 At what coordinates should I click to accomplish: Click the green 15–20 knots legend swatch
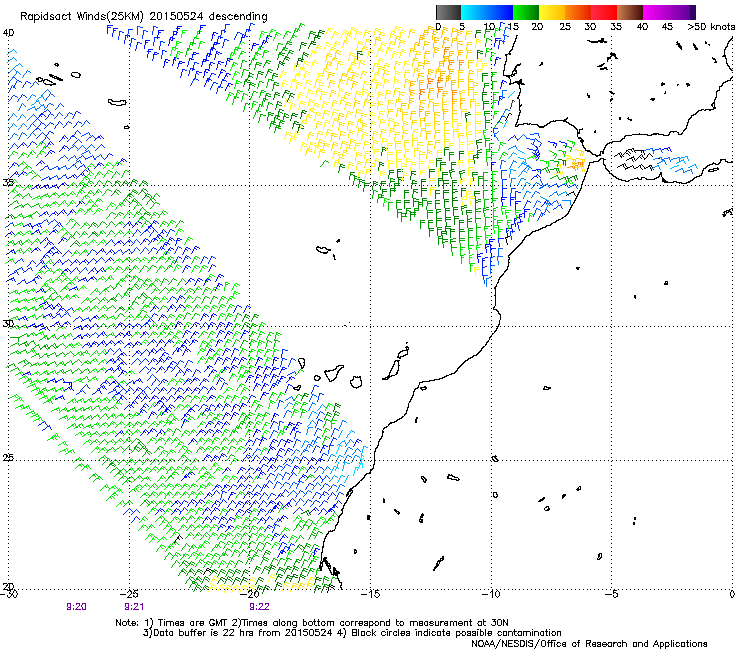click(526, 12)
